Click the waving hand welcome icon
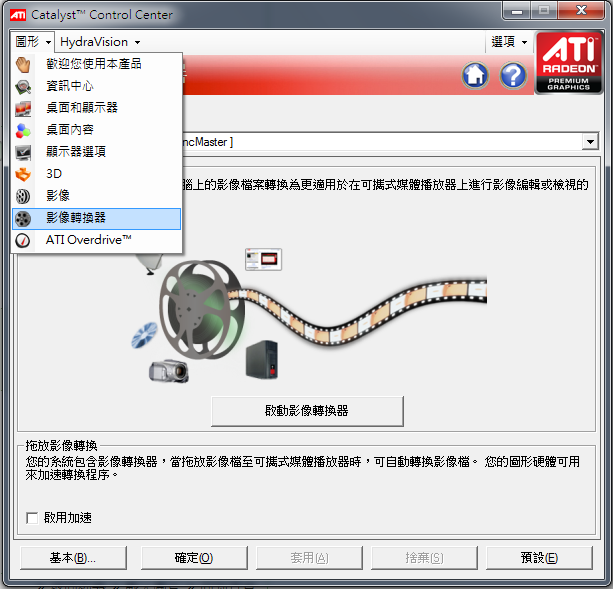 point(23,64)
